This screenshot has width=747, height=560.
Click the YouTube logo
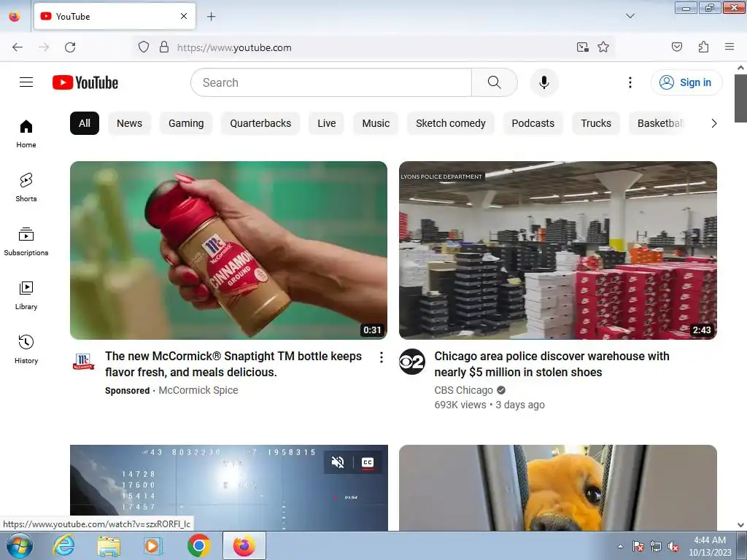85,82
